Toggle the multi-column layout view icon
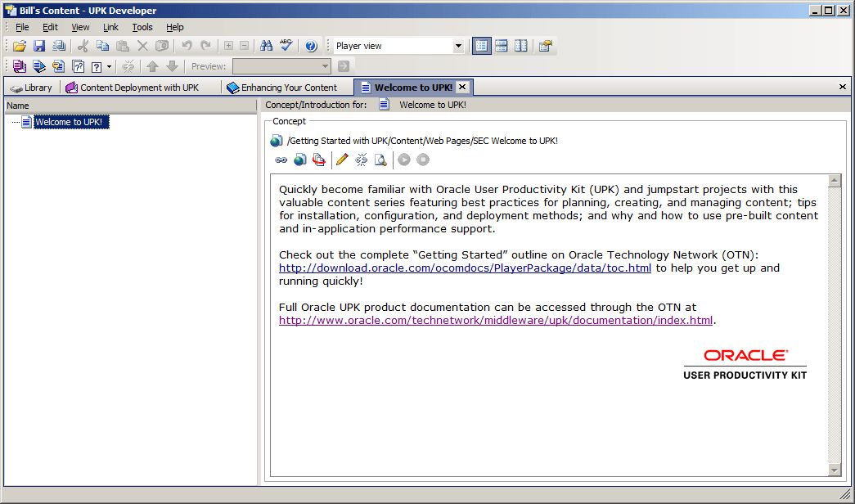The width and height of the screenshot is (855, 504). click(521, 46)
